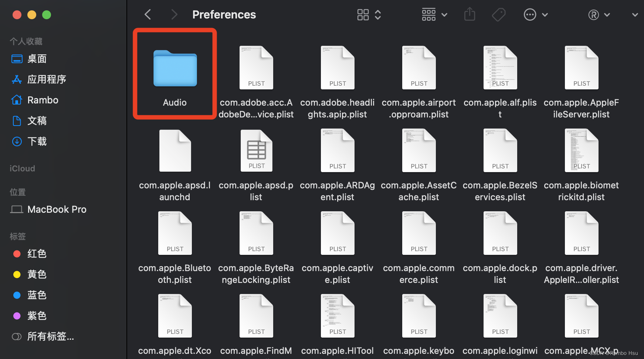The height and width of the screenshot is (359, 644).
Task: Select com.apple.driver.AppleIR...oller.plist file
Action: tap(582, 233)
